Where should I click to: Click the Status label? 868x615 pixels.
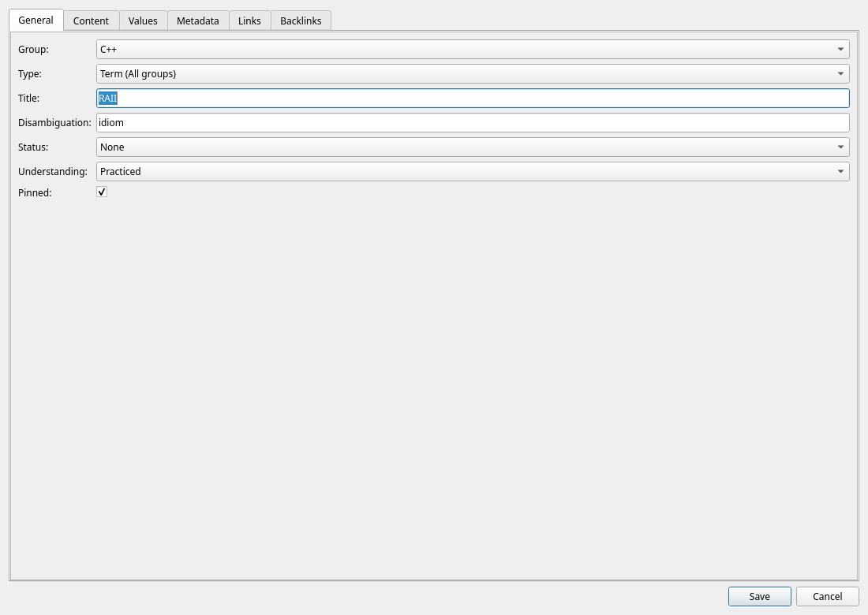coord(33,147)
